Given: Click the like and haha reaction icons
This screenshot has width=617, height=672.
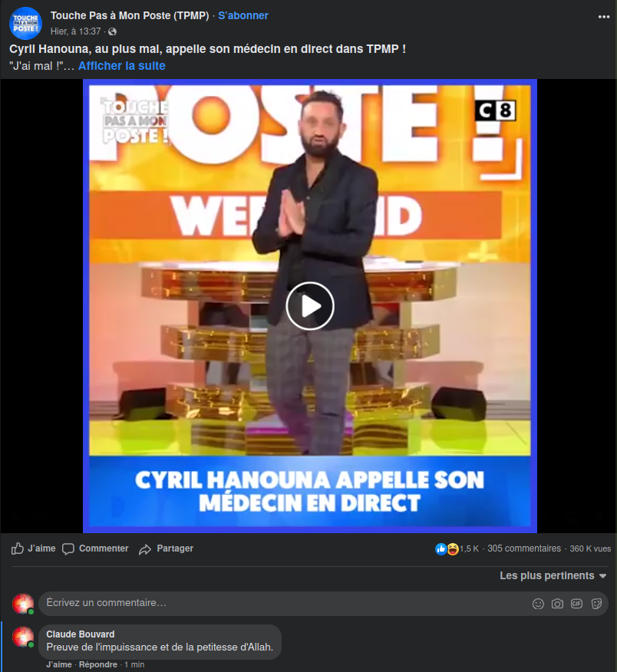Looking at the screenshot, I should [447, 548].
